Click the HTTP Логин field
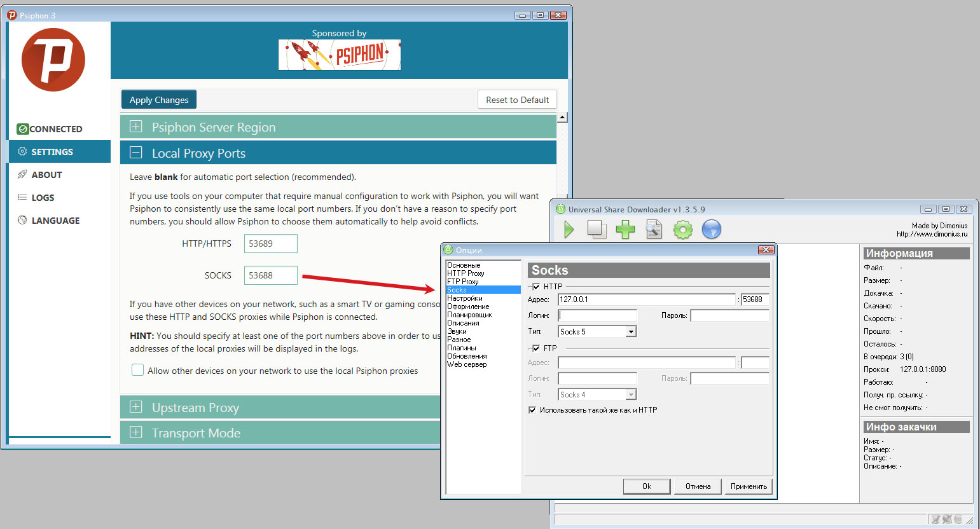The image size is (980, 529). click(x=597, y=315)
